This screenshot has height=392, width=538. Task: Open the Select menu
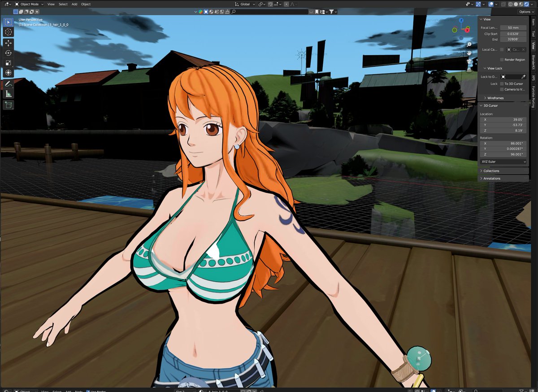coord(63,4)
